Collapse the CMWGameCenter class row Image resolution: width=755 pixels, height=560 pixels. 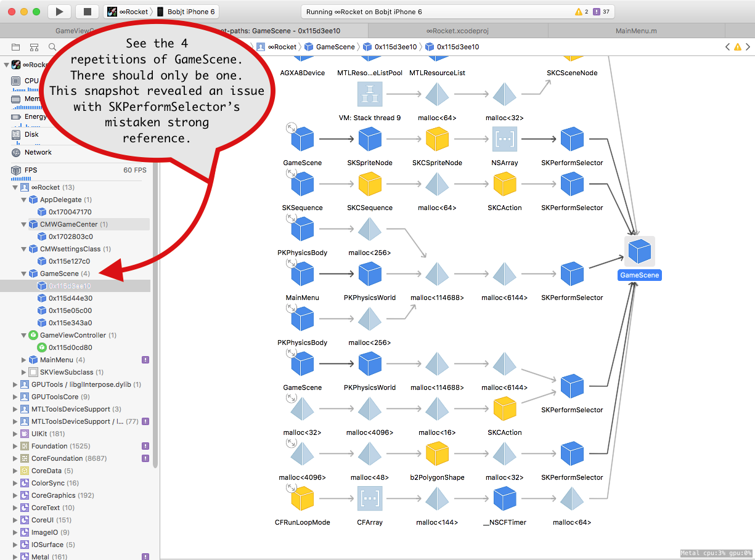coord(24,224)
